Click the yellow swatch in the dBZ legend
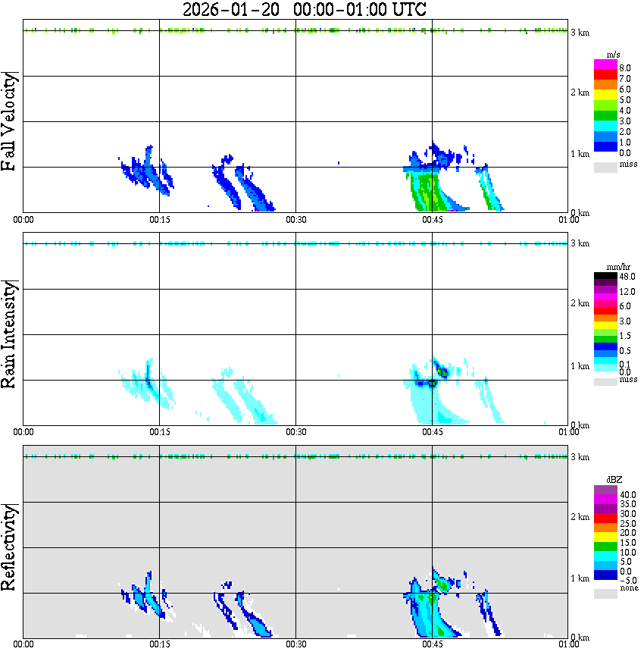The height and width of the screenshot is (658, 644). (605, 537)
